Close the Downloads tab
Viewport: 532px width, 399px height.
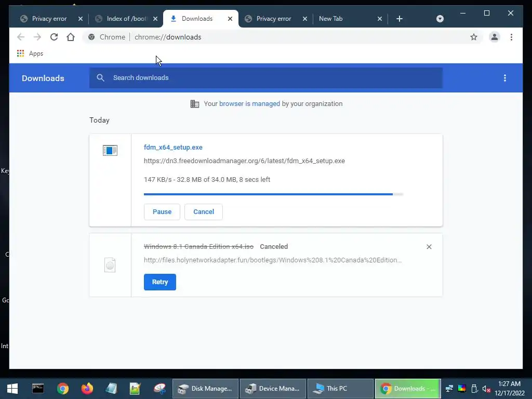point(230,19)
